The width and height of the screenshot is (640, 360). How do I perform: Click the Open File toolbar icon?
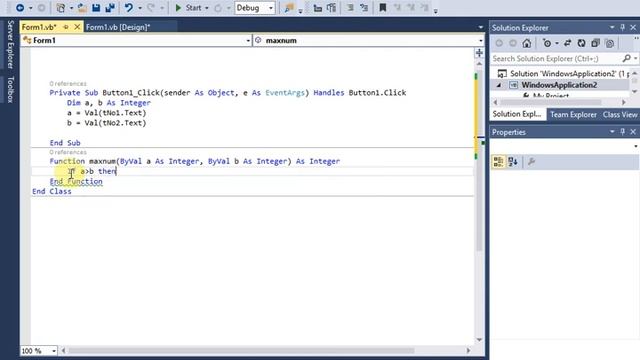point(82,8)
